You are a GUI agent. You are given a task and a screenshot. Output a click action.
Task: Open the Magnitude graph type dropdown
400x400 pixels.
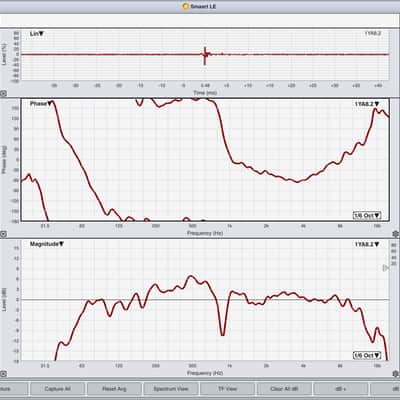(x=47, y=244)
